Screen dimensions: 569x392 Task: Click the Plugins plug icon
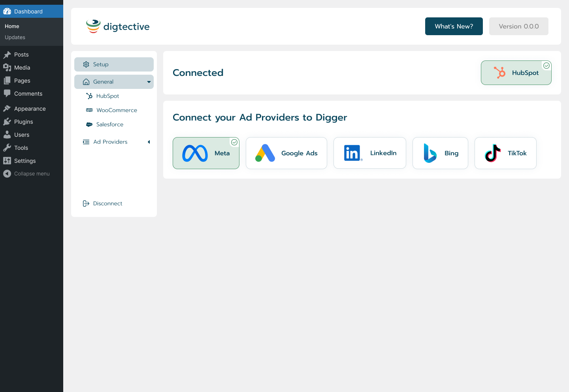coord(7,122)
